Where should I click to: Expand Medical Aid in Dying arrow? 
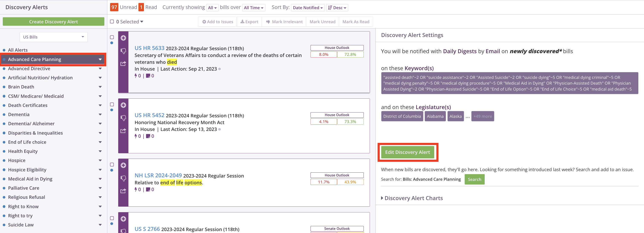tap(100, 179)
